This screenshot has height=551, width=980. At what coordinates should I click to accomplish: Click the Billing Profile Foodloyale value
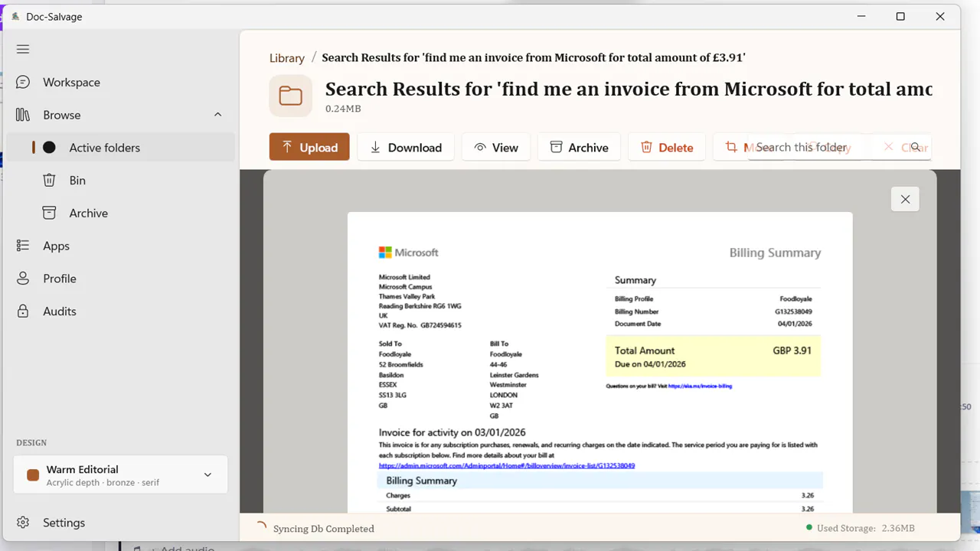(796, 299)
